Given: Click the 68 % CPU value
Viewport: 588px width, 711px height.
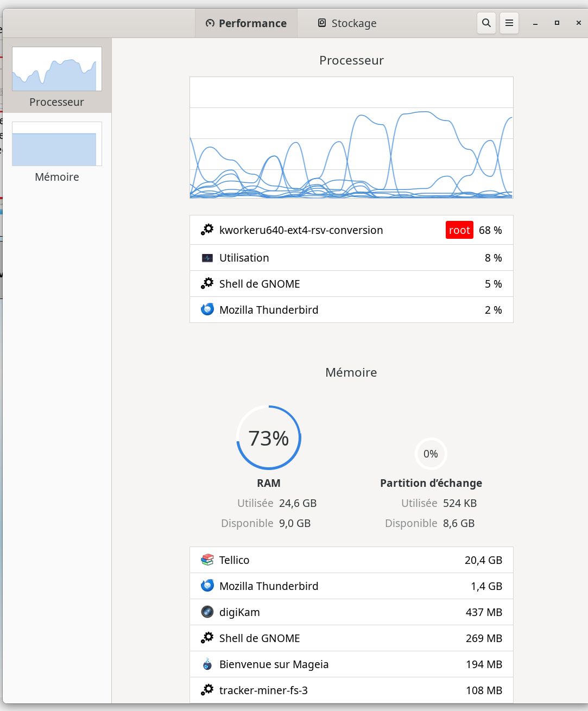Looking at the screenshot, I should (490, 230).
